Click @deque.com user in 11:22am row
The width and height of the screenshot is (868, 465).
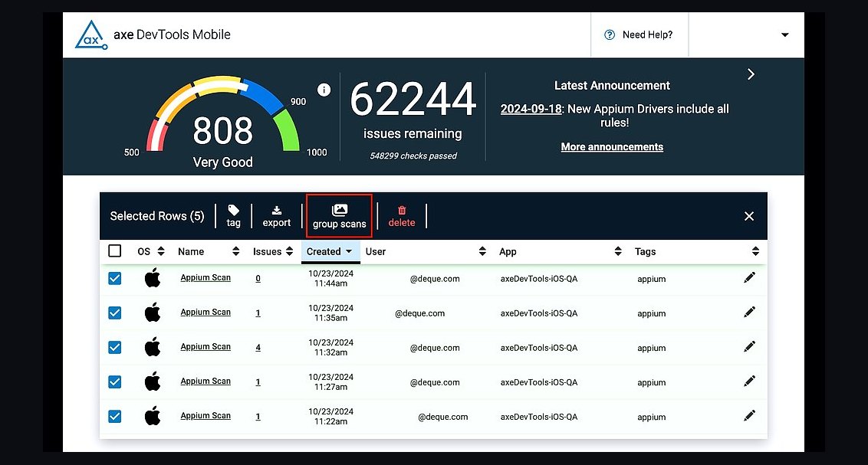tap(443, 417)
